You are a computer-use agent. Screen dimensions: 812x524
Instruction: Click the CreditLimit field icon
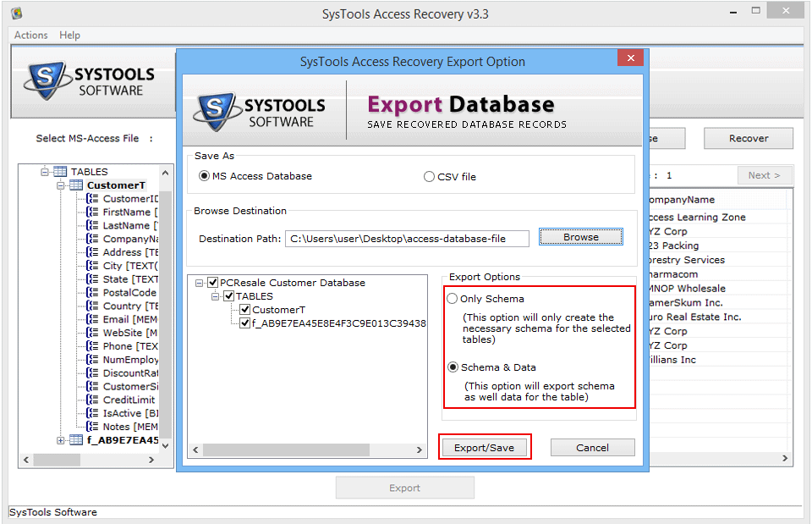[x=92, y=400]
